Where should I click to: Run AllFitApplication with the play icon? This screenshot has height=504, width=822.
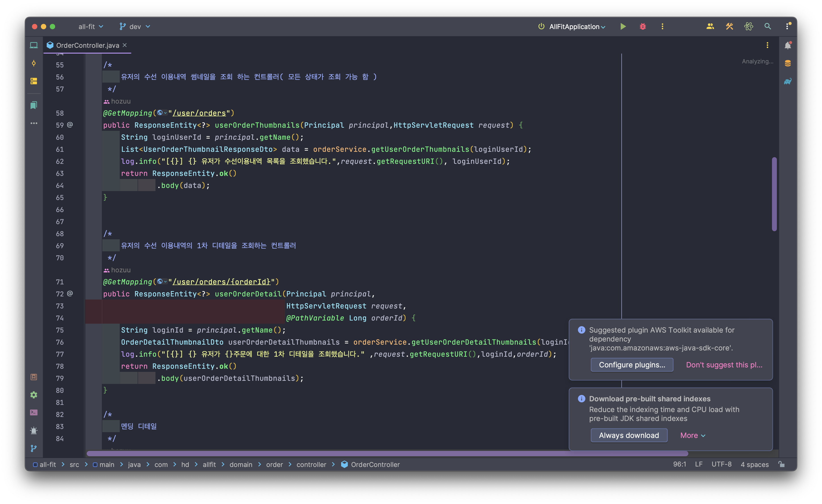[623, 26]
